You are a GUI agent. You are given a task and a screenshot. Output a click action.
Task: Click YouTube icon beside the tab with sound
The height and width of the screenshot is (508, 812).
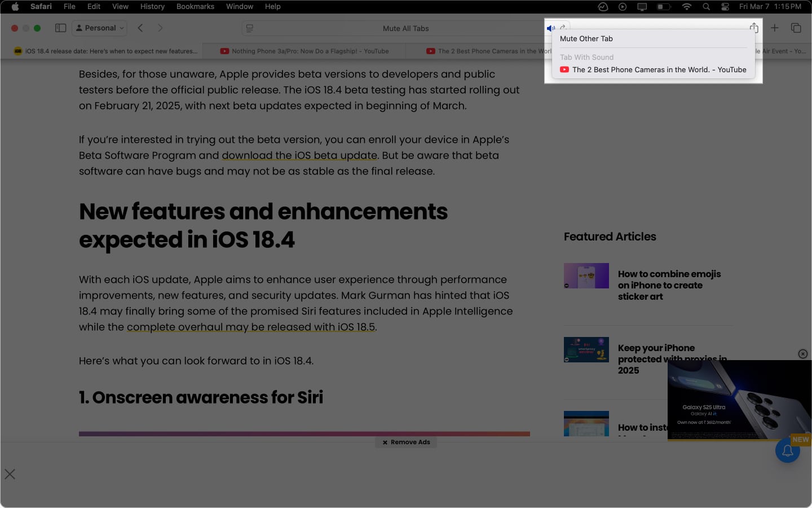coord(564,69)
